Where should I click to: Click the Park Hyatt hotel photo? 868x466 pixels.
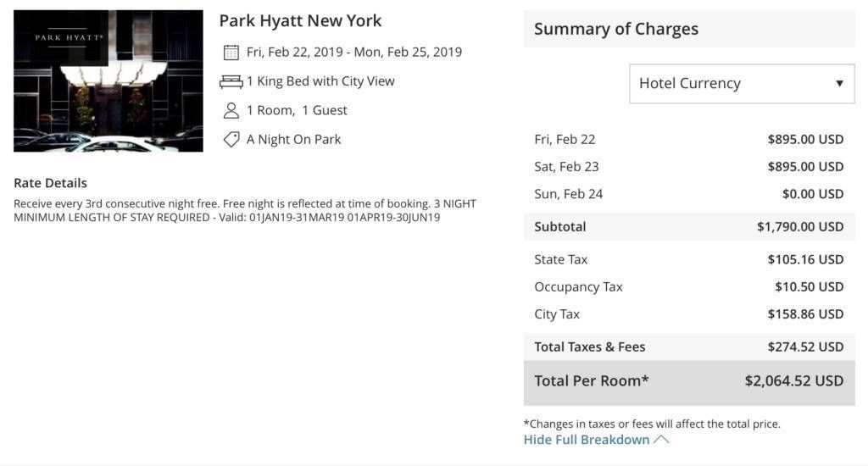pyautogui.click(x=108, y=80)
